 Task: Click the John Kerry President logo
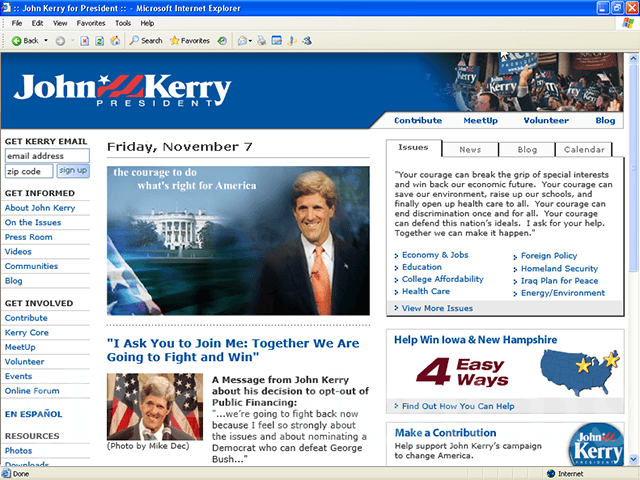tap(122, 91)
